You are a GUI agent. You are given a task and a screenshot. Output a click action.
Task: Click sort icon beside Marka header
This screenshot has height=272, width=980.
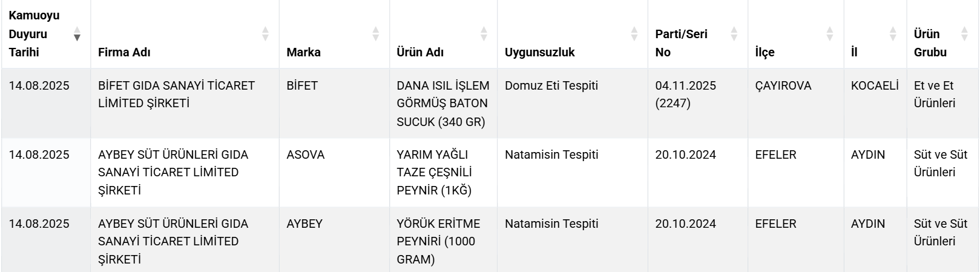coord(376,34)
